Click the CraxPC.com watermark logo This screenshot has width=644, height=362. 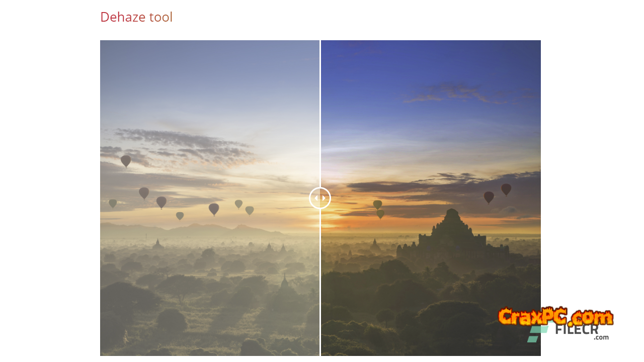(x=556, y=317)
